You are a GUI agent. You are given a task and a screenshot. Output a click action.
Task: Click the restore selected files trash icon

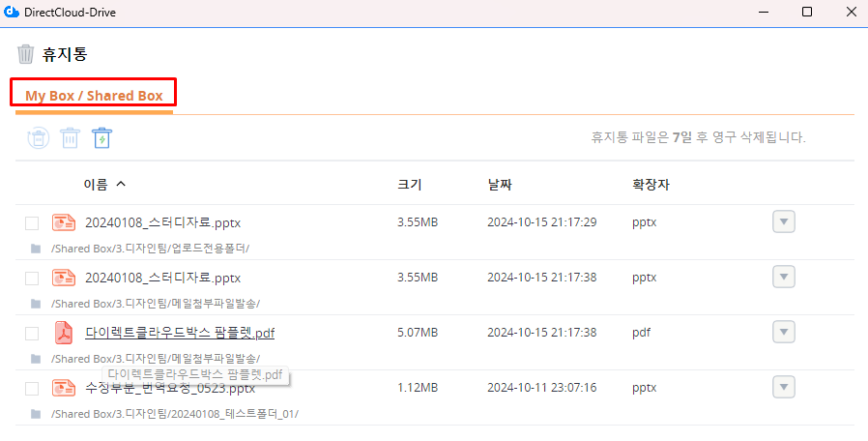tap(37, 138)
